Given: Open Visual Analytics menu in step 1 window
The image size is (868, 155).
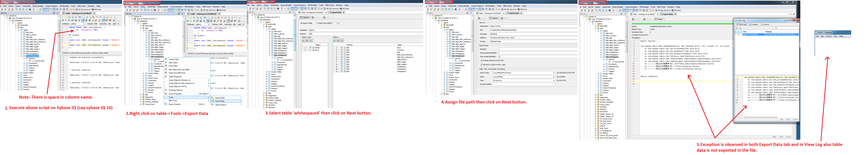Looking at the screenshot, I should pos(52,6).
